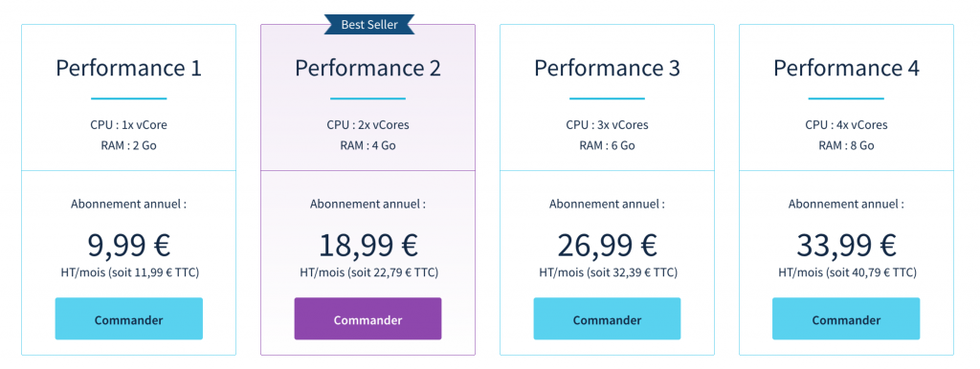Image resolution: width=980 pixels, height=369 pixels.
Task: Click the CPU : 3x vCores text
Action: [x=607, y=125]
